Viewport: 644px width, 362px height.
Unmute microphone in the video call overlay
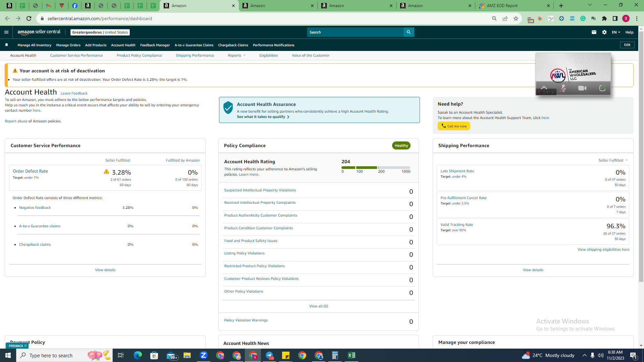click(x=563, y=88)
